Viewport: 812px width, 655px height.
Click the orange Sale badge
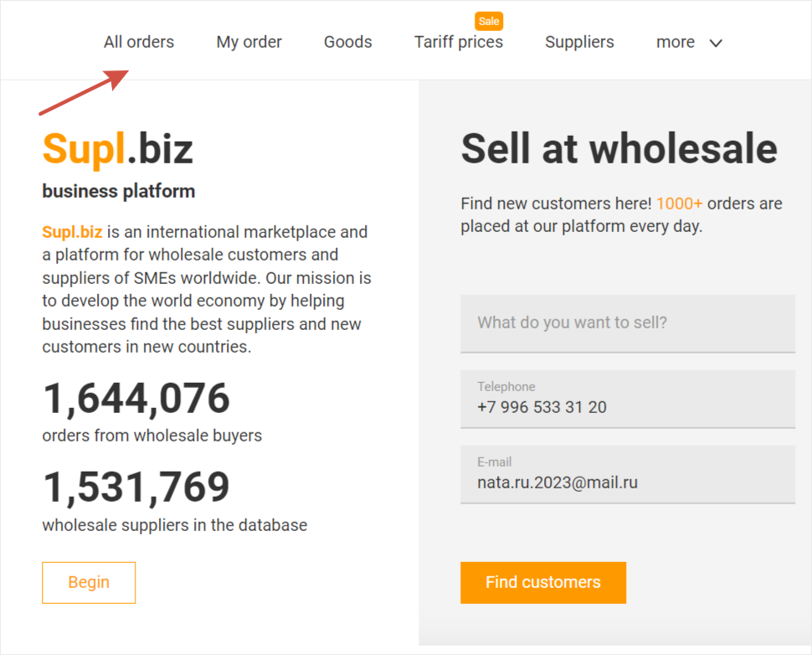pyautogui.click(x=489, y=21)
